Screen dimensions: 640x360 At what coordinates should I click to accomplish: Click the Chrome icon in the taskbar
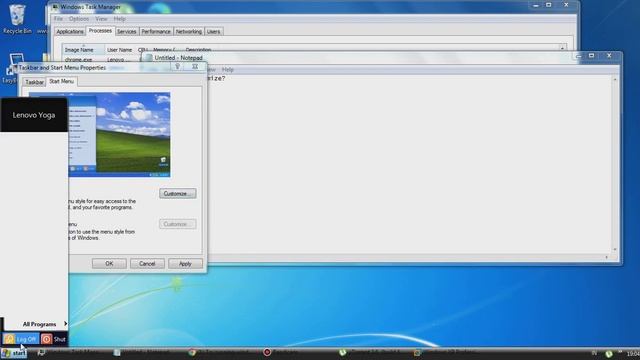pos(192,352)
